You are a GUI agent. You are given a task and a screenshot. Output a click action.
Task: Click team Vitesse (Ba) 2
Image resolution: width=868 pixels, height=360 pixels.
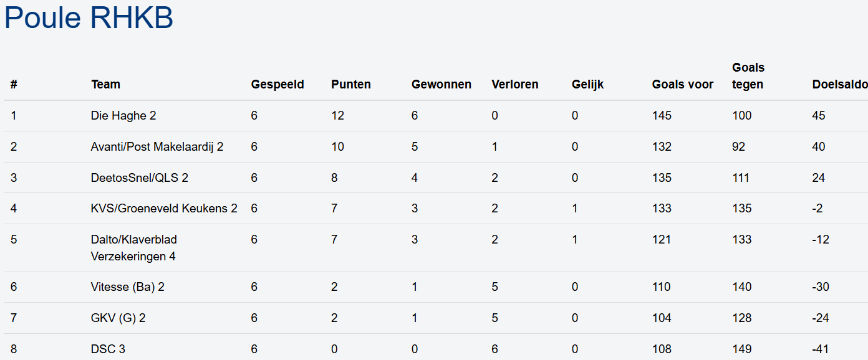tap(127, 287)
